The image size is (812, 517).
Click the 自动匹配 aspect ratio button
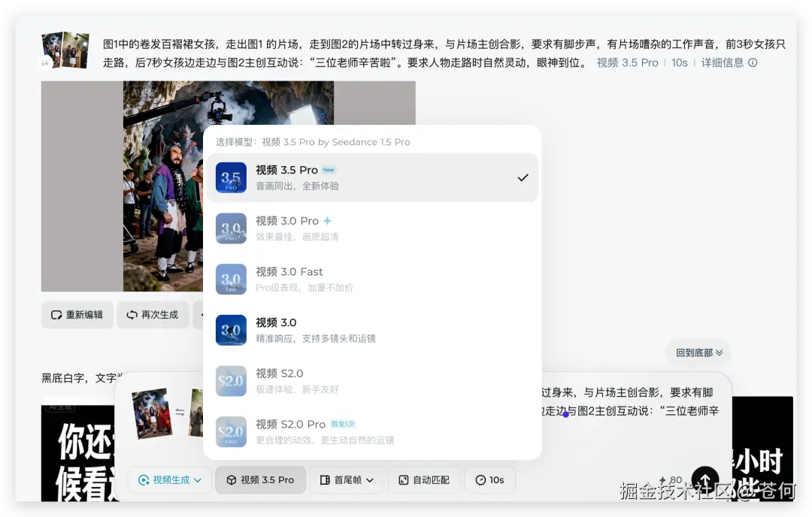[x=424, y=479]
